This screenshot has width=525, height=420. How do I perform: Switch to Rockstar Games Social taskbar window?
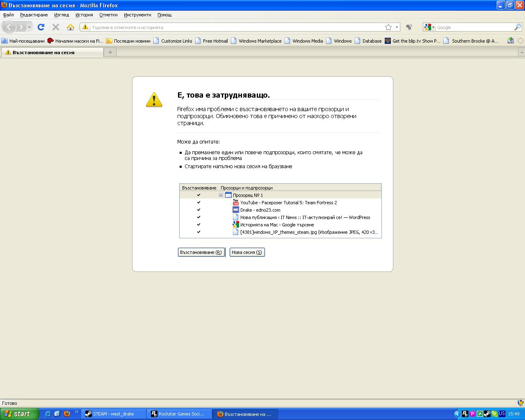[x=180, y=414]
